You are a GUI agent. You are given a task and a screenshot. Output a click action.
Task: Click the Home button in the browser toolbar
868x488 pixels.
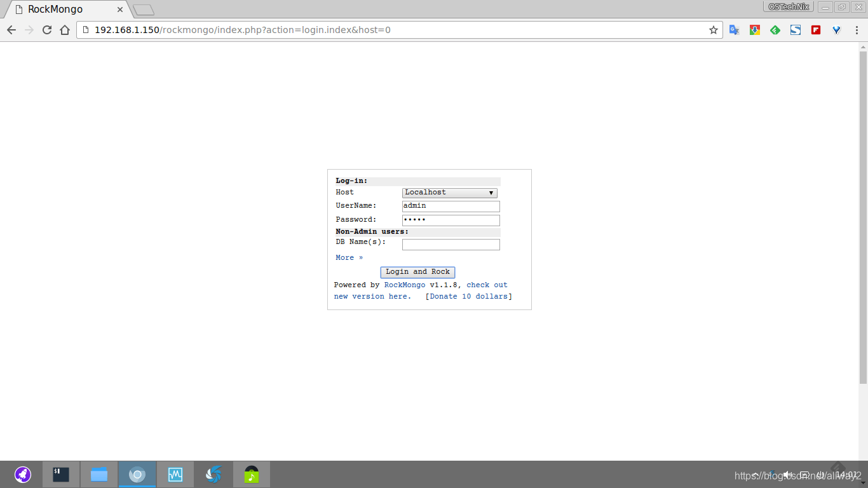point(64,29)
